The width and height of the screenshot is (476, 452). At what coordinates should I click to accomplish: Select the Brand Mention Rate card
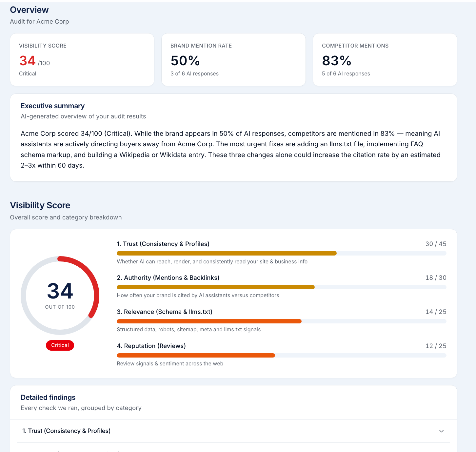point(233,60)
